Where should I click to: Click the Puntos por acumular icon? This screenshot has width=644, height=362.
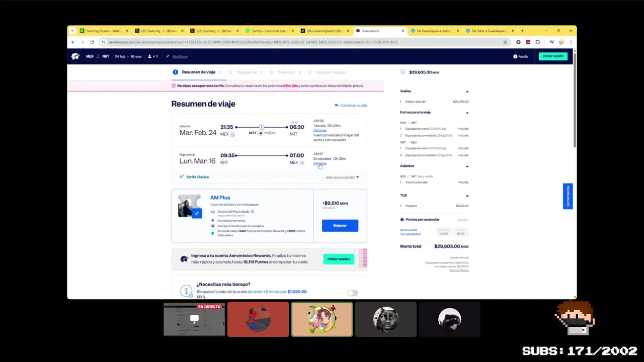click(402, 220)
